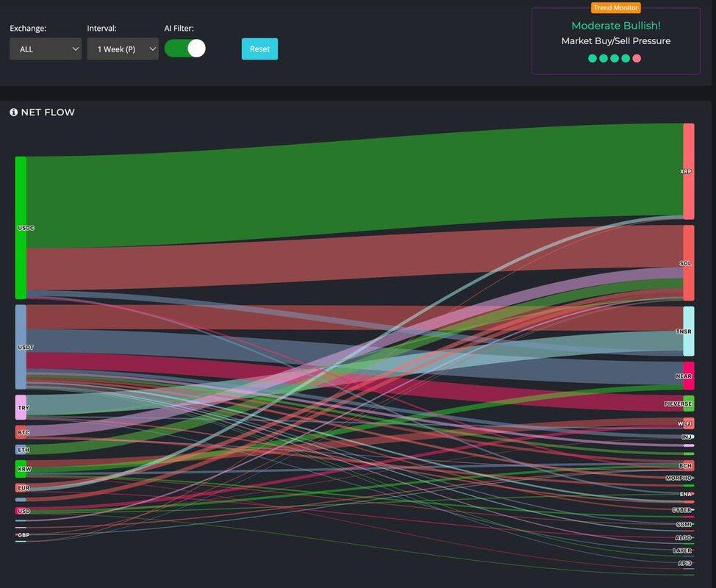Screen dimensions: 716x588
Task: Open the Exchange dropdown set to ALL
Action: [x=46, y=49]
